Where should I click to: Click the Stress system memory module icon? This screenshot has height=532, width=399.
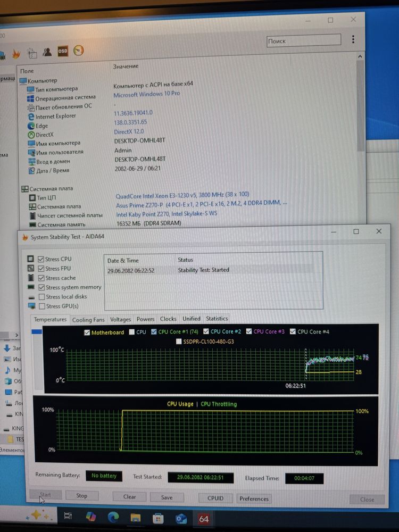pos(31,287)
